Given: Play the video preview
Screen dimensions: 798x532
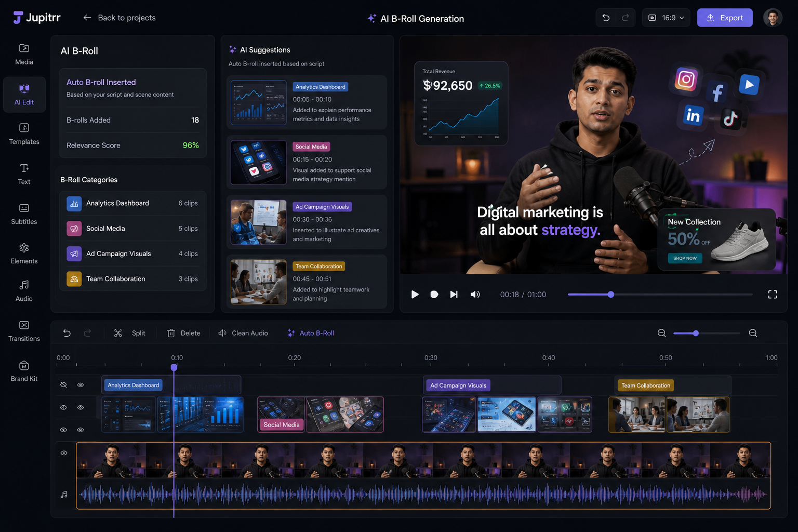Looking at the screenshot, I should coord(415,295).
